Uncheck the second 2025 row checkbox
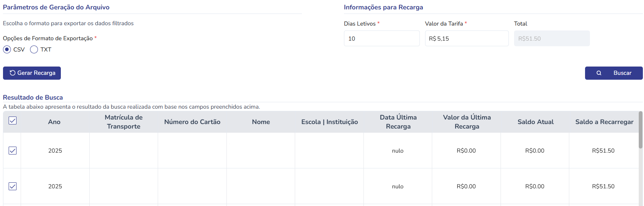 12,186
